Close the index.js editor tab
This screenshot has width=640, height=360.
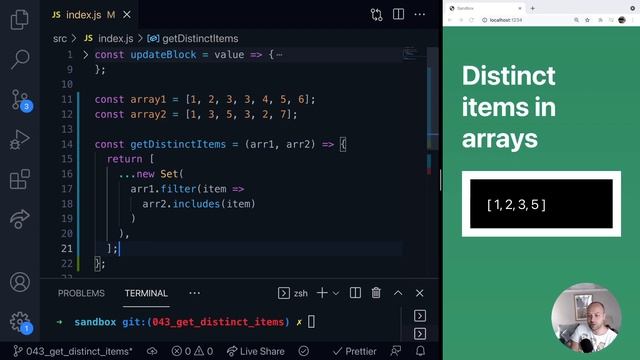[x=127, y=15]
